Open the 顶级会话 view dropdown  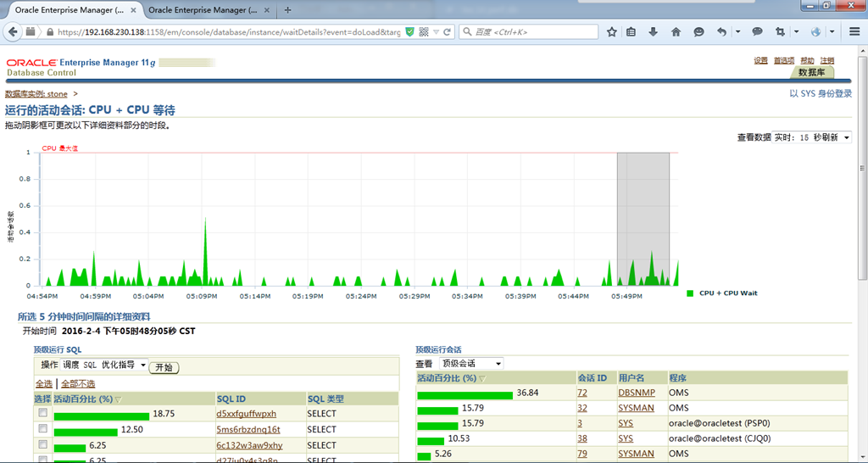[471, 363]
